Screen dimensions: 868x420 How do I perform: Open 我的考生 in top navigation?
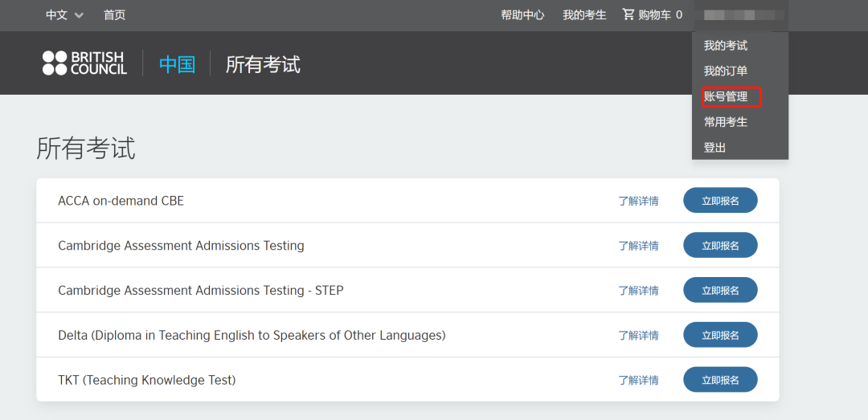(x=584, y=15)
